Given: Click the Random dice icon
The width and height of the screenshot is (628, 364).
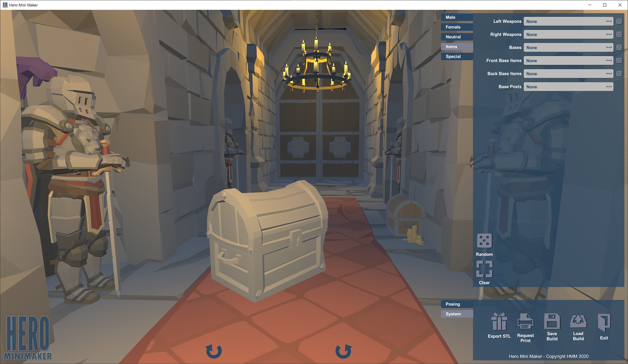Looking at the screenshot, I should click(484, 241).
